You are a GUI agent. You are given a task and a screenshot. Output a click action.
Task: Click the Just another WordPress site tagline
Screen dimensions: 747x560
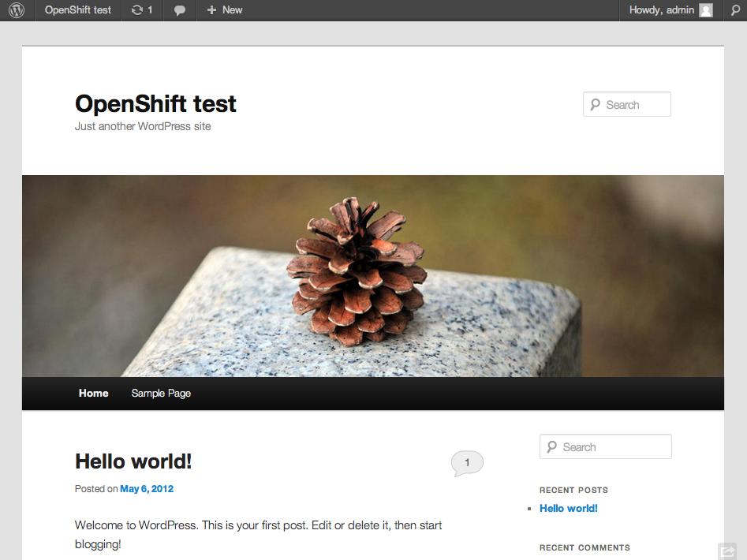pos(143,126)
